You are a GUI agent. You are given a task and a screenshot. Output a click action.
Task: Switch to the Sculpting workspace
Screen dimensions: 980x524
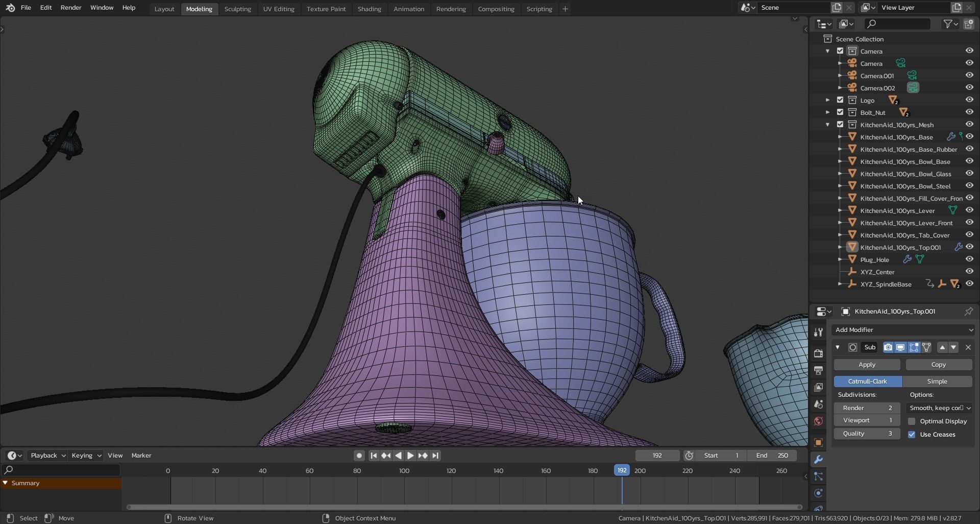[237, 9]
